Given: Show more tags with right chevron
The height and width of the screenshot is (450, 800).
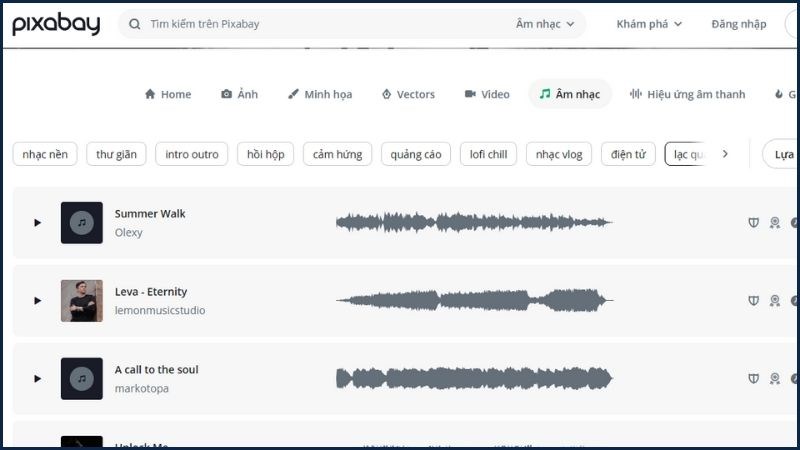Looking at the screenshot, I should coord(725,154).
